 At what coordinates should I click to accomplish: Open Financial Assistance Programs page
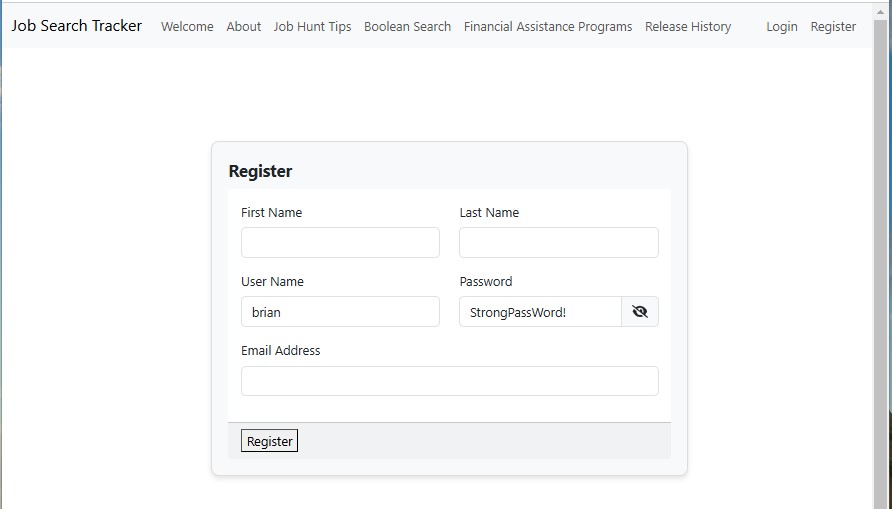[548, 27]
